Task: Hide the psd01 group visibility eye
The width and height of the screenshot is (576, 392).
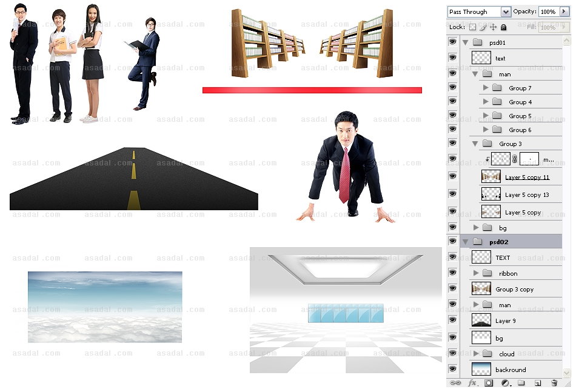Action: click(x=452, y=42)
